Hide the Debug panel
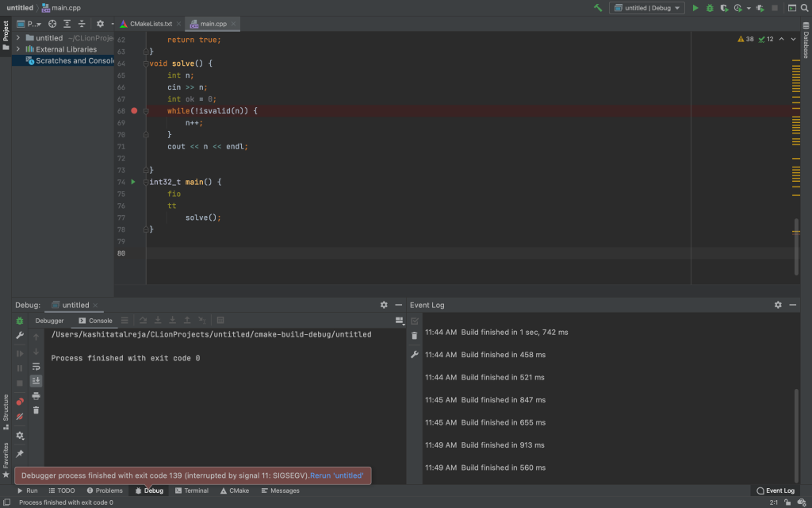Image resolution: width=812 pixels, height=508 pixels. click(398, 305)
